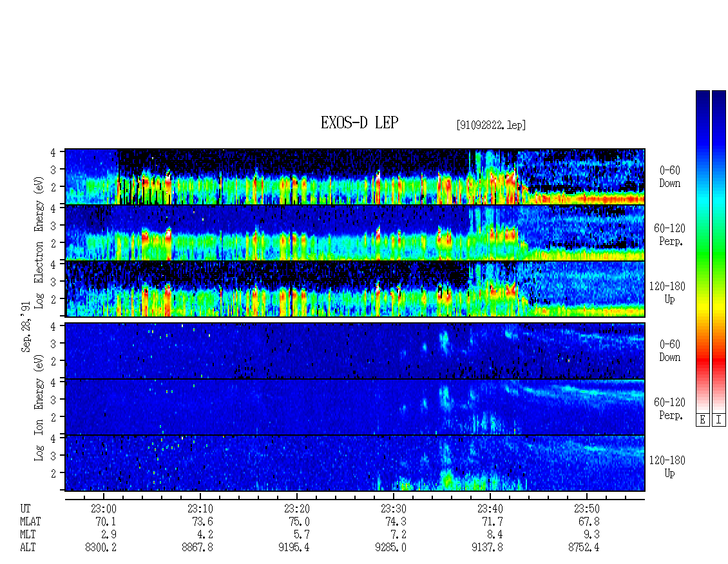Image resolution: width=728 pixels, height=564 pixels.
Task: Select the 60-120 Perp. label beside ion panel
Action: 669,409
